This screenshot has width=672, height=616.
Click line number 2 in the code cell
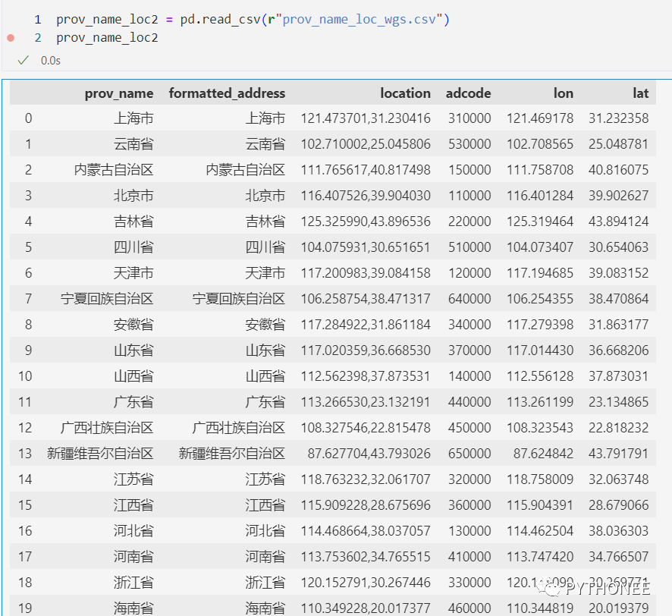[x=37, y=37]
